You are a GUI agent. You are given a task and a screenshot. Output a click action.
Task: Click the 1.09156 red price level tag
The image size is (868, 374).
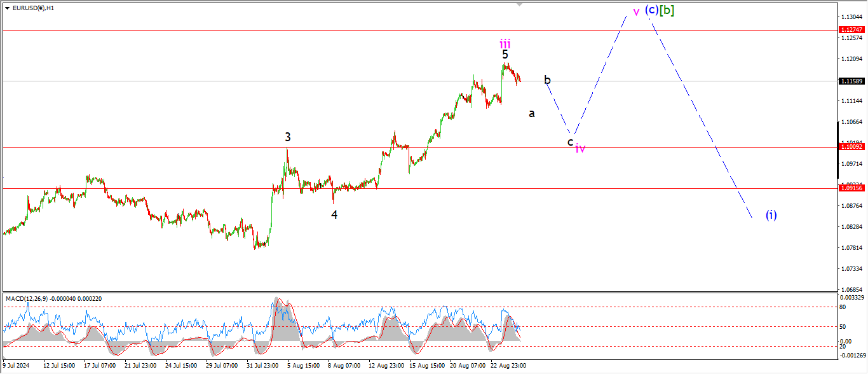click(x=852, y=188)
